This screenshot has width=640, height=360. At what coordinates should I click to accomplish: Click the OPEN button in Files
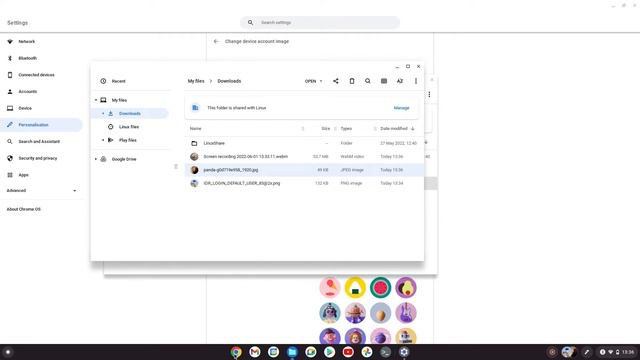(310, 81)
